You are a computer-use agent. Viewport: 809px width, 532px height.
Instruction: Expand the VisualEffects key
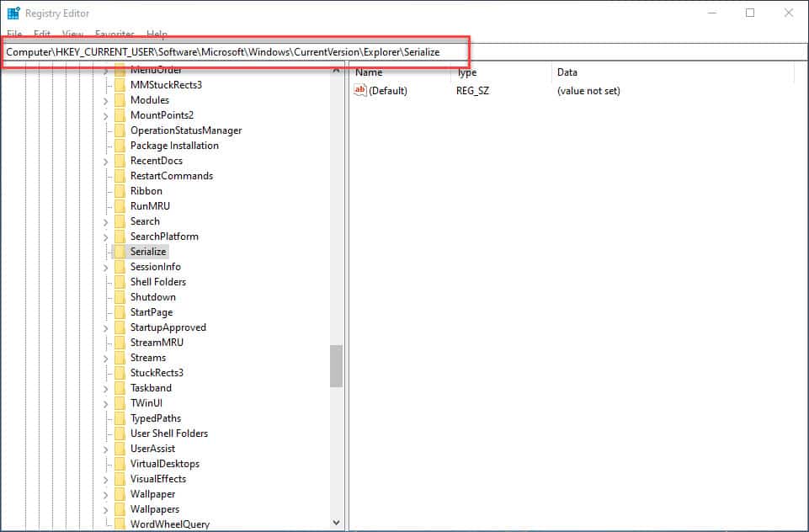click(106, 480)
